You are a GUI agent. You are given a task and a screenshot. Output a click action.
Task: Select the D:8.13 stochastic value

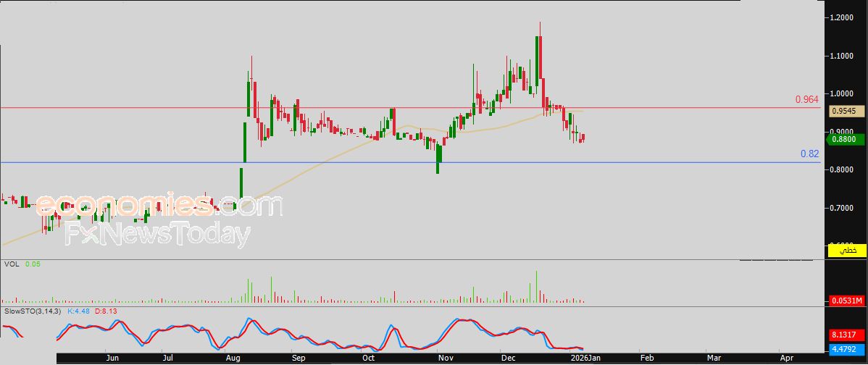107,311
